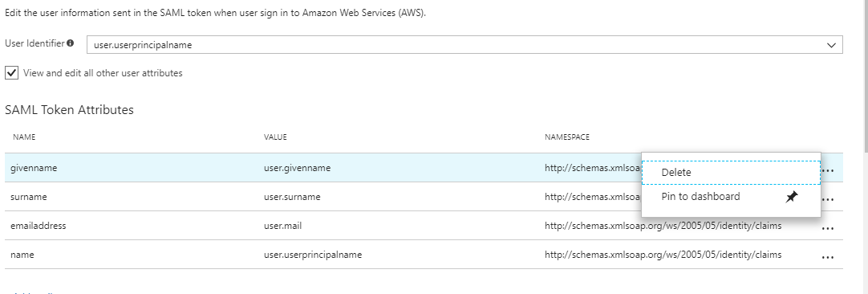
Task: Click the pin icon in context menu
Action: [x=792, y=196]
